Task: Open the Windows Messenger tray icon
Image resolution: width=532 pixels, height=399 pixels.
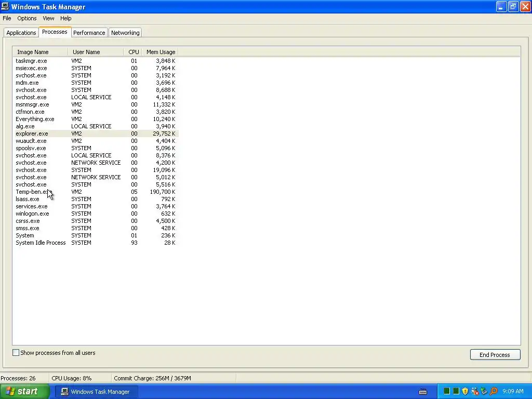Action: (475, 391)
